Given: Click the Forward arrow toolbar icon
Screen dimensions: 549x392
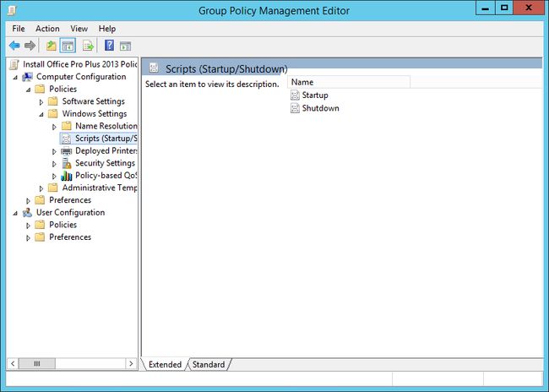Looking at the screenshot, I should point(30,46).
